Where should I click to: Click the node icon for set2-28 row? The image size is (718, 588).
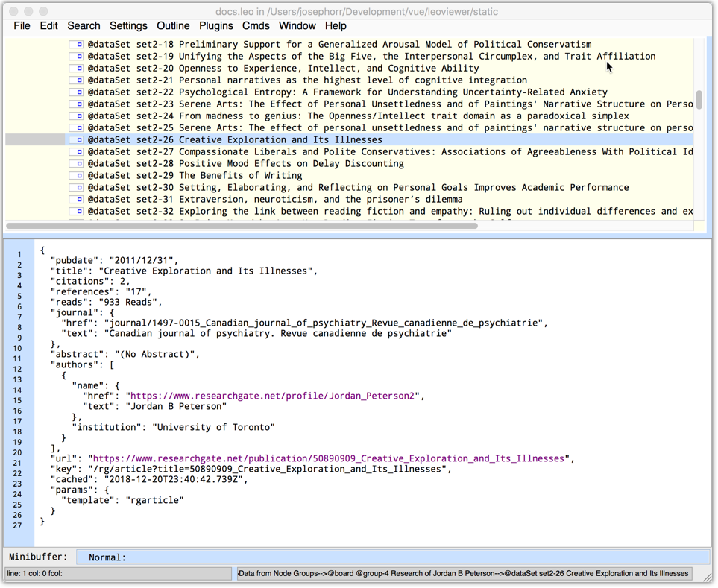(76, 163)
